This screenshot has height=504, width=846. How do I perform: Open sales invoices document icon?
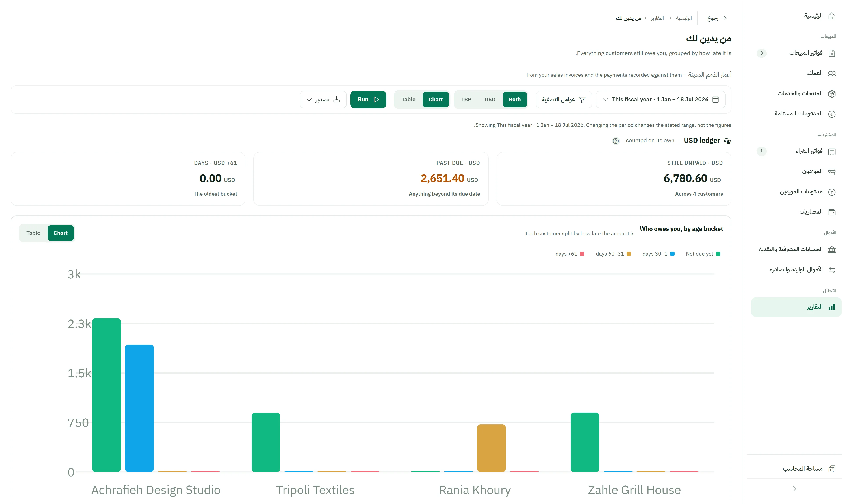(x=831, y=53)
